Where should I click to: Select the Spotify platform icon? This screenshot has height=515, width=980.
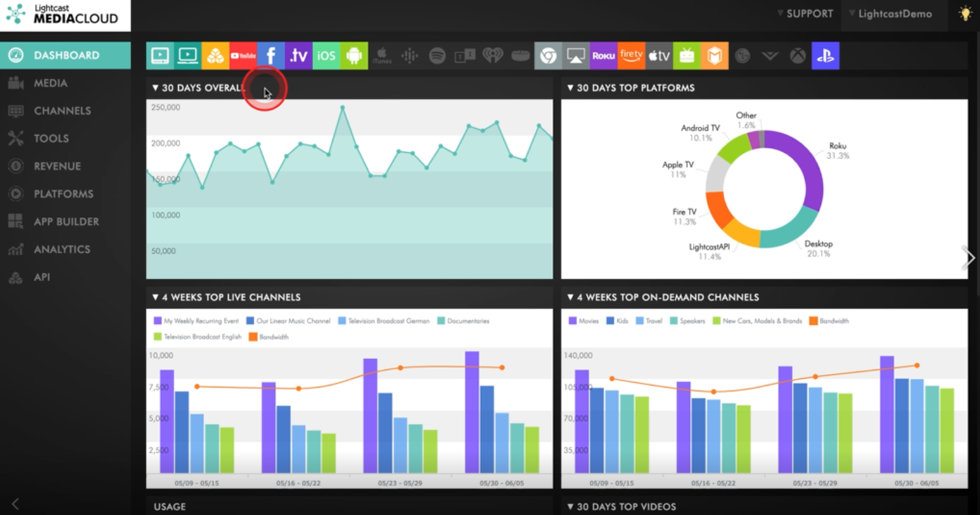coord(437,56)
